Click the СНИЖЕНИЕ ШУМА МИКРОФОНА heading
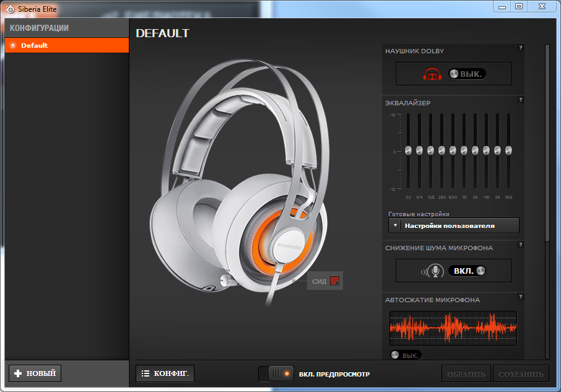This screenshot has width=561, height=392. point(439,248)
